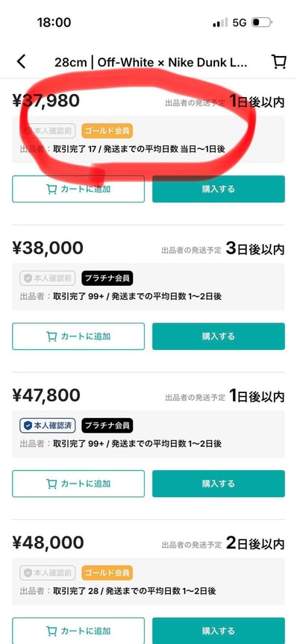This screenshot has width=297, height=644.
Task: Tap ゴールド会員 badge on ¥37,980 seller
Action: (x=107, y=131)
